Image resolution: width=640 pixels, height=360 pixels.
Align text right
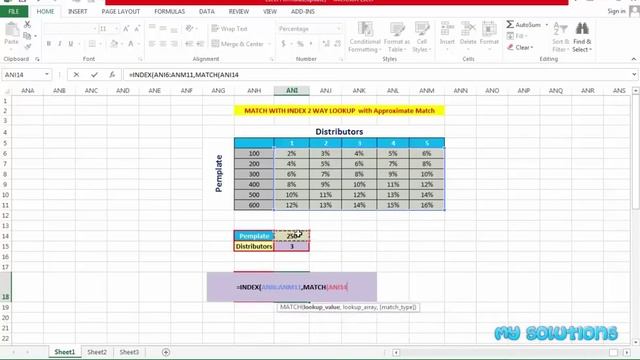pyautogui.click(x=174, y=44)
